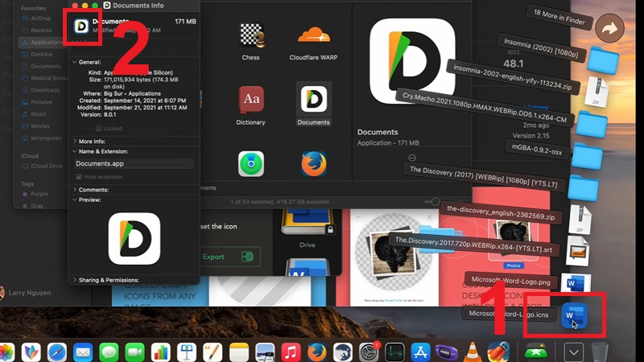Open Keynote from the Dock

click(187, 352)
